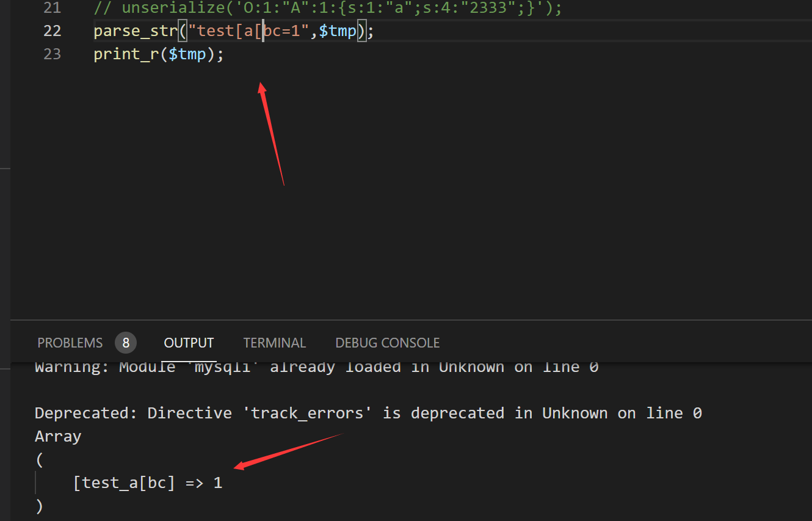Click line number 22 in gutter
The image size is (812, 521).
click(x=53, y=31)
